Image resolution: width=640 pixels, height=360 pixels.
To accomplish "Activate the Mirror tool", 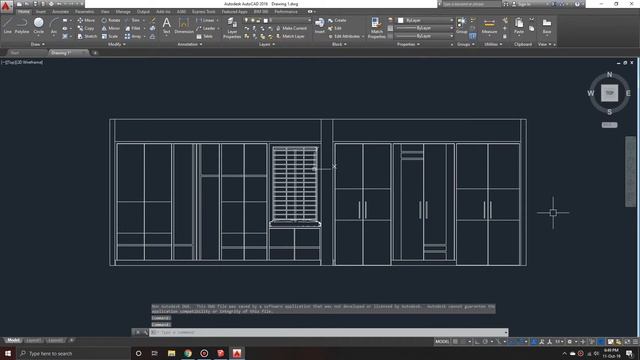I will click(x=111, y=28).
